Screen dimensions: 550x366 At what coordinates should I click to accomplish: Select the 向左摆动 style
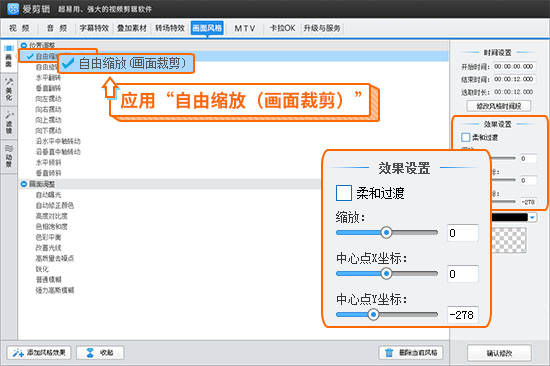point(48,99)
